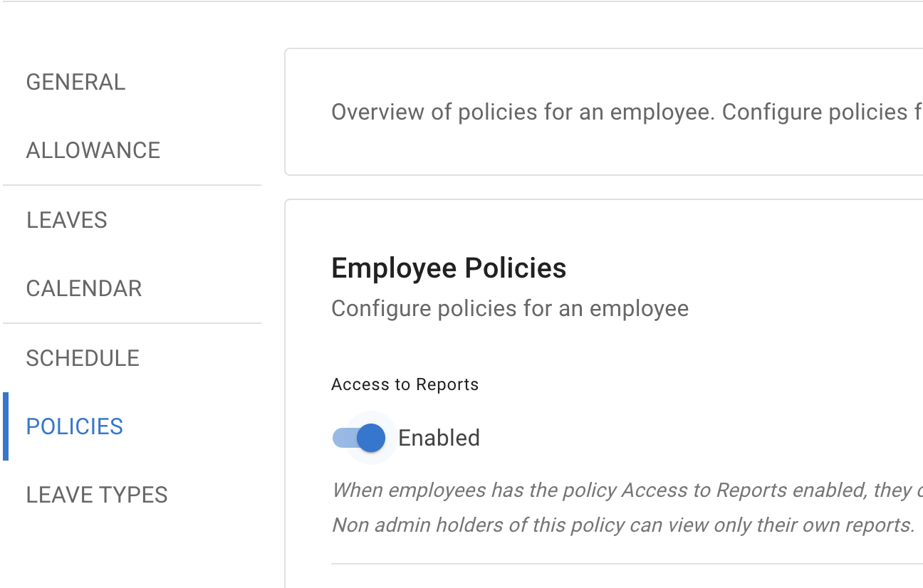Click the italic policy description text
Viewport: 923px width, 588px height.
pos(627,490)
